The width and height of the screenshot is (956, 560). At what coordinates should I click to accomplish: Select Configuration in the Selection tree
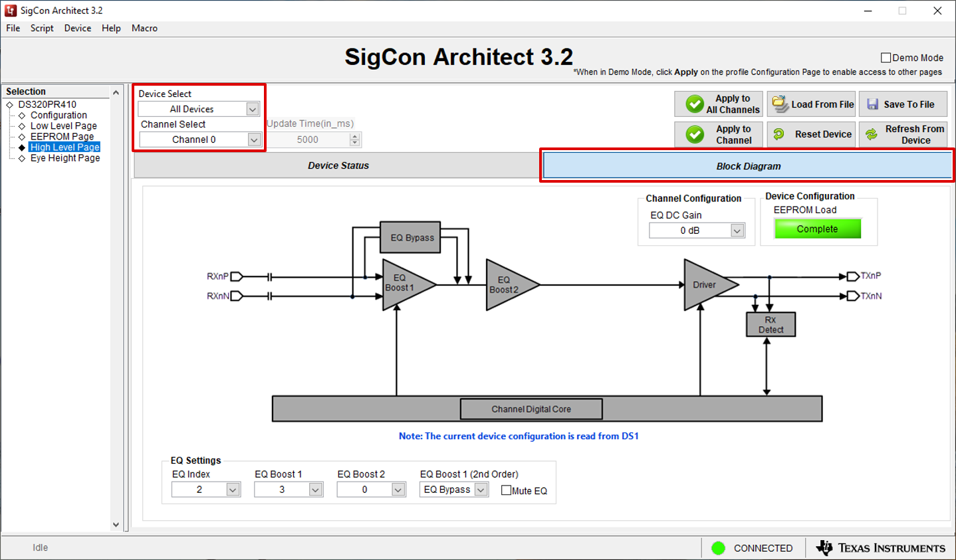pyautogui.click(x=59, y=115)
